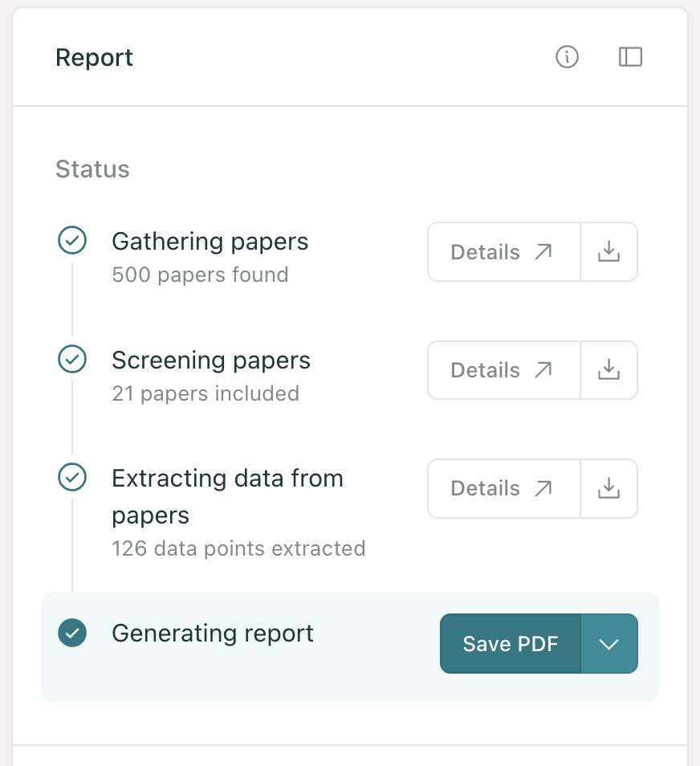Click the 21 papers included text

(206, 393)
